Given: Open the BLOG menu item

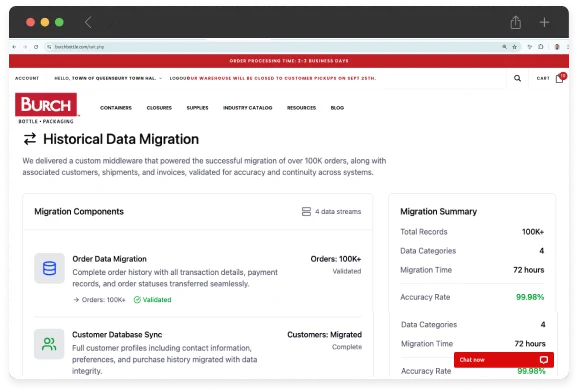Looking at the screenshot, I should (337, 108).
